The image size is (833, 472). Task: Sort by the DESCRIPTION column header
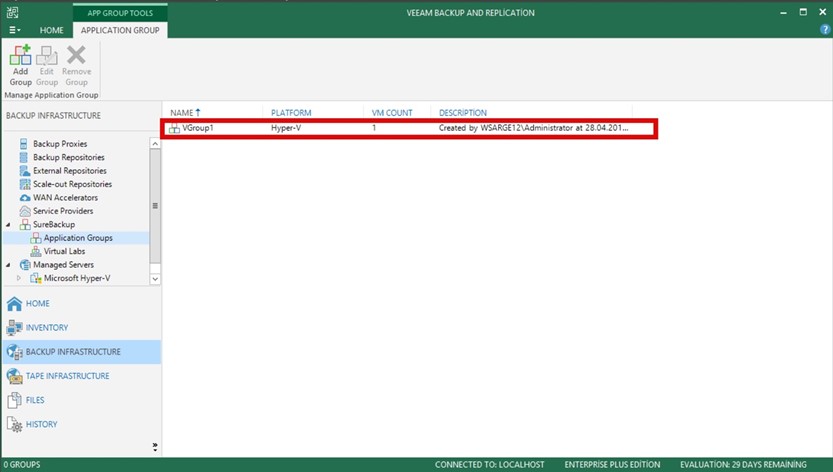click(x=463, y=113)
